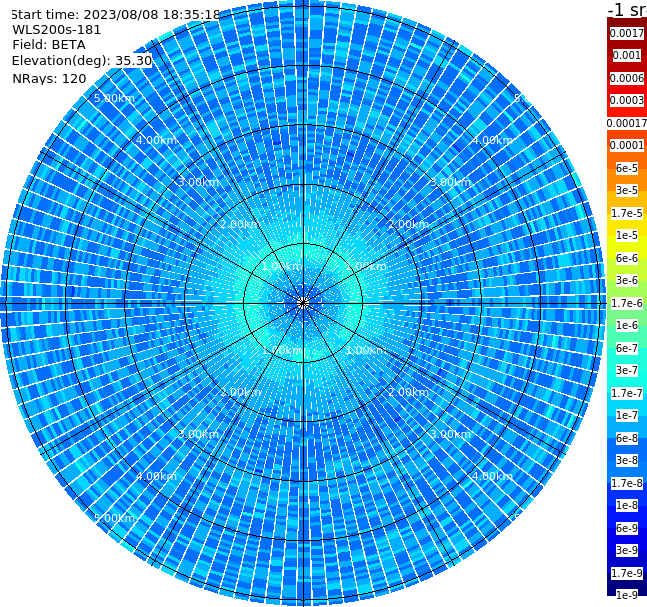Click the 0.00017 colorbar label
This screenshot has height=607, width=647.
627,123
